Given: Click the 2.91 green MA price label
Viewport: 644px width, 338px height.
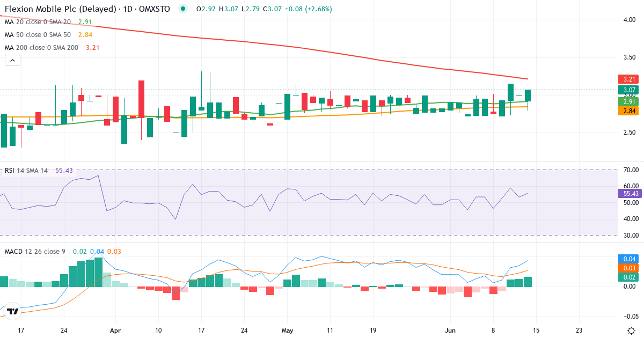Looking at the screenshot, I should [x=629, y=101].
